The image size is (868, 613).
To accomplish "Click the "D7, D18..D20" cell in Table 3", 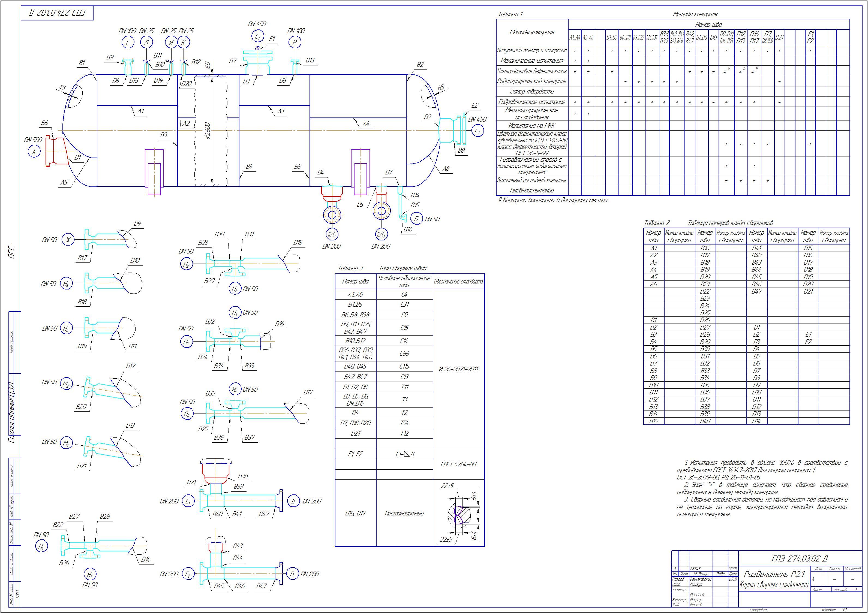I will [x=355, y=423].
